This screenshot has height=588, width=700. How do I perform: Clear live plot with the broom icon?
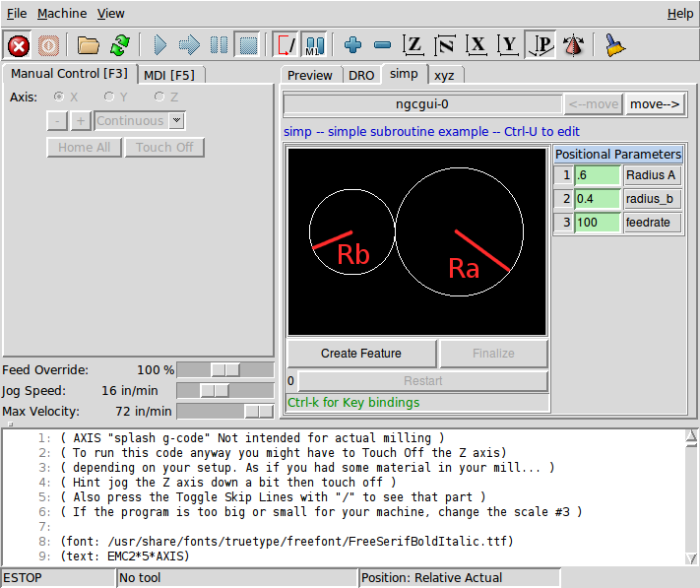coord(615,45)
